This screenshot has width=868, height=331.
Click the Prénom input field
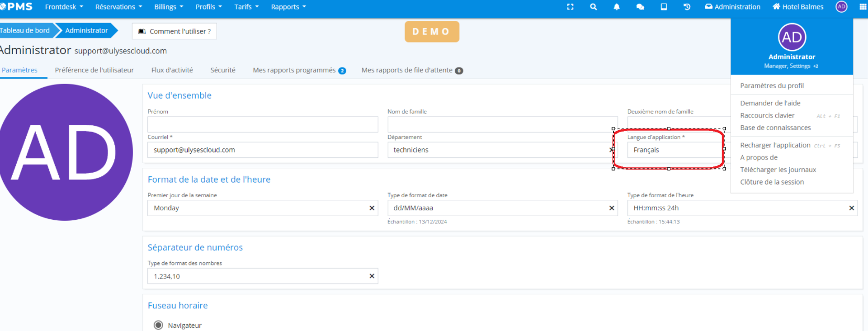tap(262, 124)
